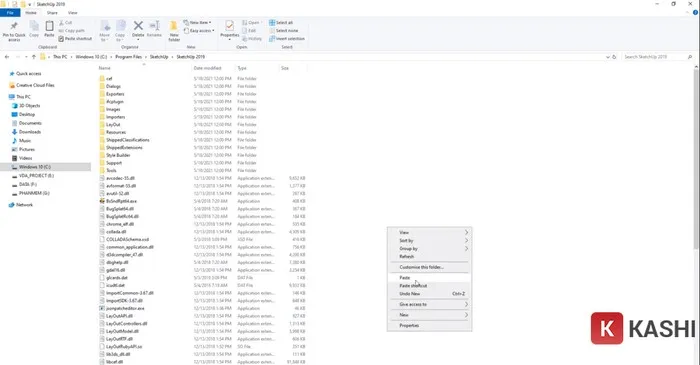Viewport: 700px width, 365px height.
Task: Open the New item dropdown
Action: click(197, 22)
